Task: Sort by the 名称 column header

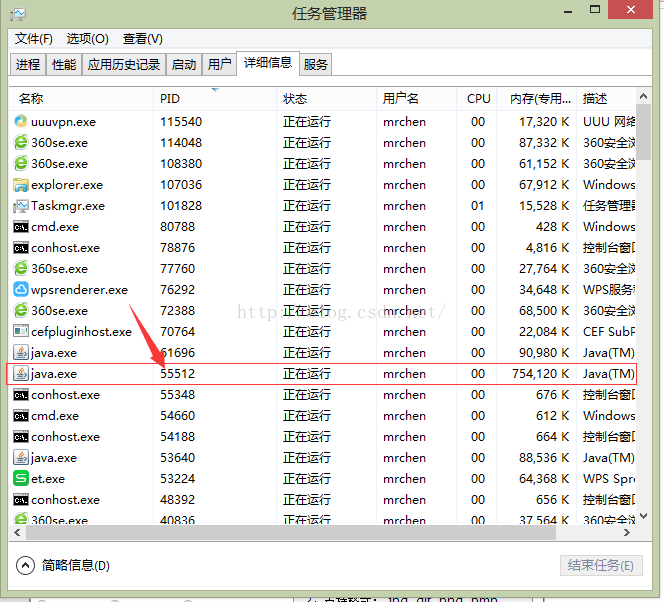Action: point(81,99)
